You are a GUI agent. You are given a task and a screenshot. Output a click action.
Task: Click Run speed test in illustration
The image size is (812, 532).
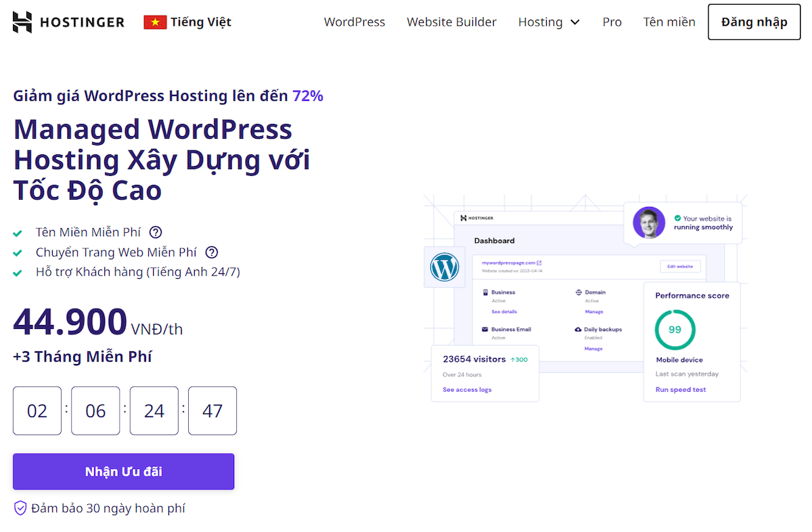pyautogui.click(x=681, y=390)
